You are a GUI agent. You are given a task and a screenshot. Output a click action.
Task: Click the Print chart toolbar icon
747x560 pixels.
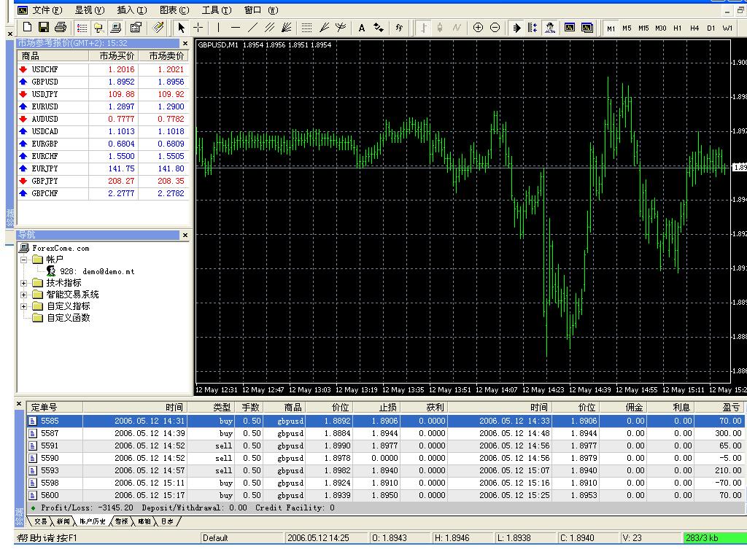(61, 28)
